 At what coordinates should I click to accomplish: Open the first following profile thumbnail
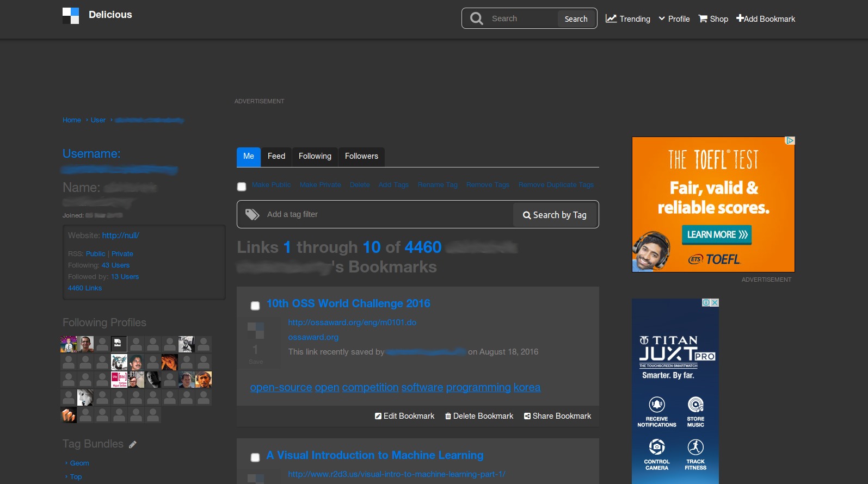(69, 344)
